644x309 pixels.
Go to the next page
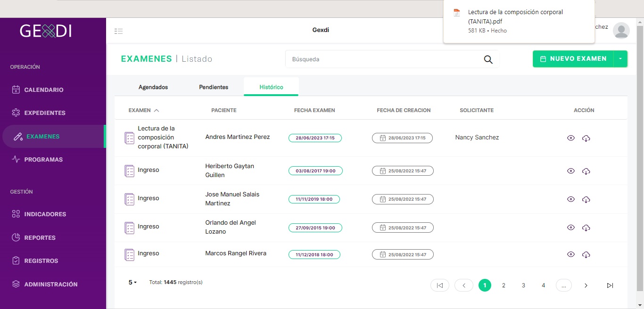[x=586, y=285]
